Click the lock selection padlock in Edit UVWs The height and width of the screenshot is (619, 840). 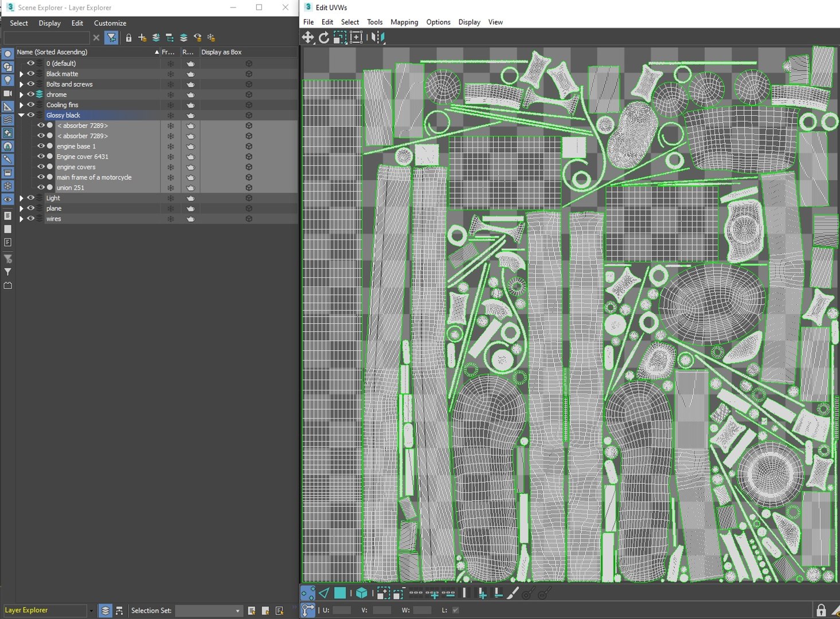click(821, 610)
